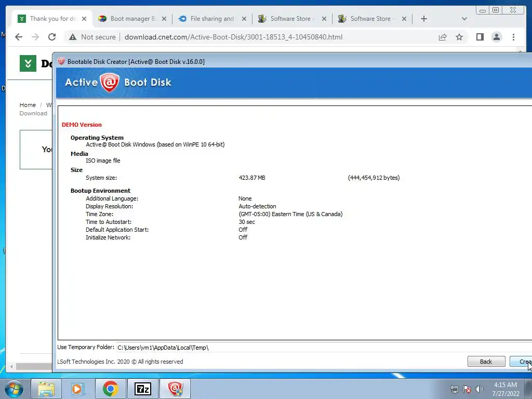This screenshot has height=399, width=532.
Task: Click the Chrome forward arrow
Action: [x=35, y=37]
